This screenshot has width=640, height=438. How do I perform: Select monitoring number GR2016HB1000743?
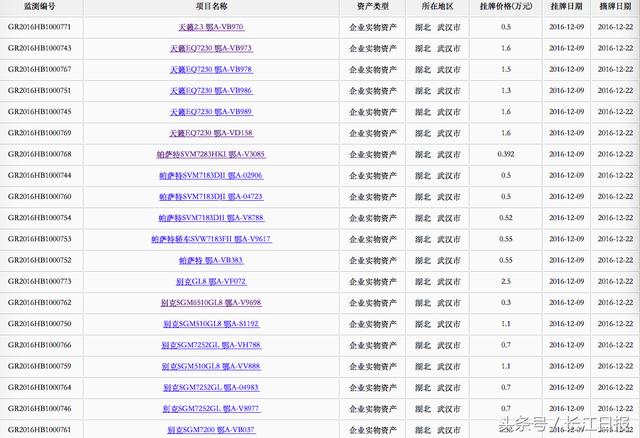(40, 48)
